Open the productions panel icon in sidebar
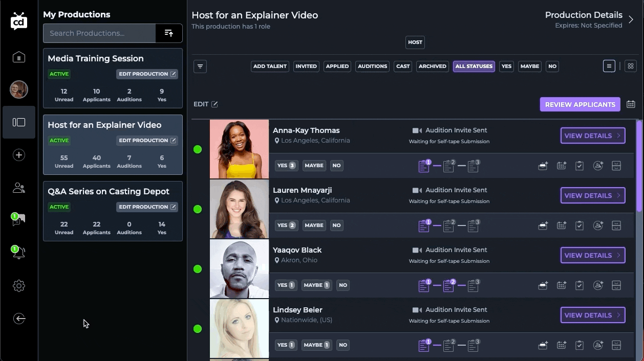644x361 pixels. (19, 122)
